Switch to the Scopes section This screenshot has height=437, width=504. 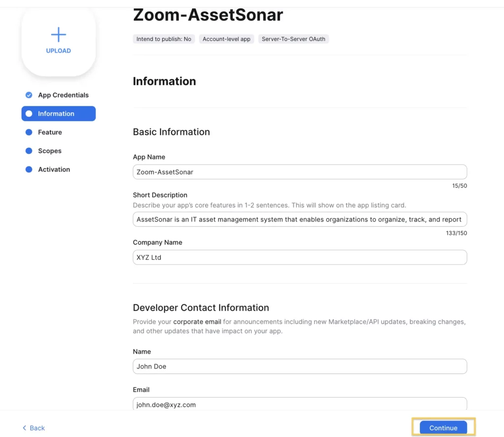coord(50,151)
